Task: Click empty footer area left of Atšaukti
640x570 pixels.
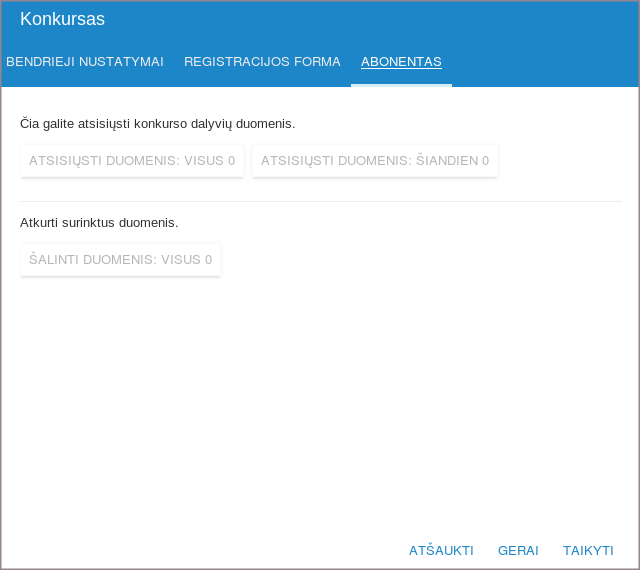Action: pos(200,550)
